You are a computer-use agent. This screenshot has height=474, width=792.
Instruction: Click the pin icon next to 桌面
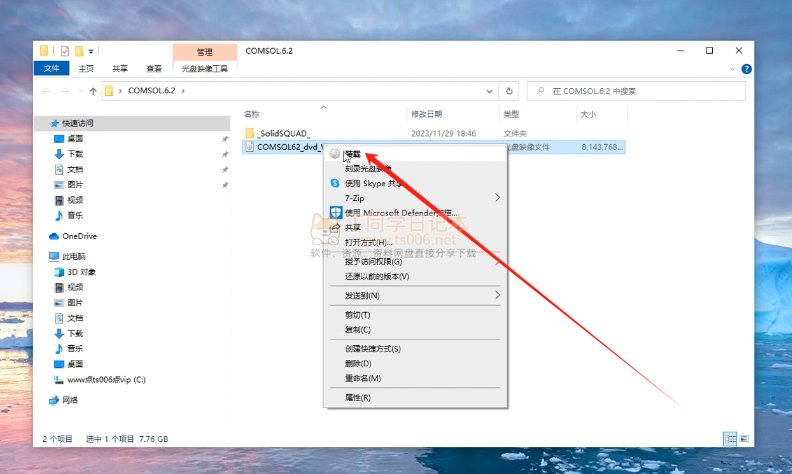225,139
